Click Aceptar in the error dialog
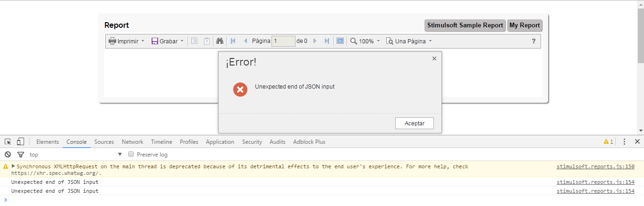The width and height of the screenshot is (644, 206). (415, 124)
